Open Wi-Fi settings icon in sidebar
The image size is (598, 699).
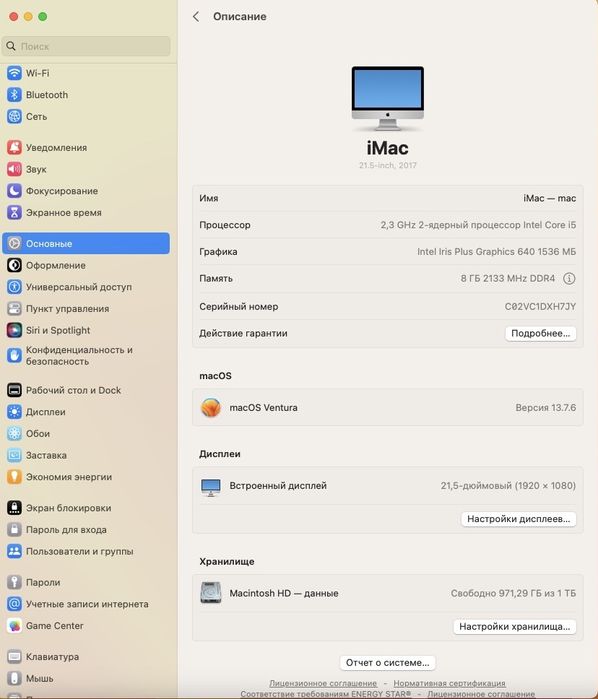coord(14,73)
